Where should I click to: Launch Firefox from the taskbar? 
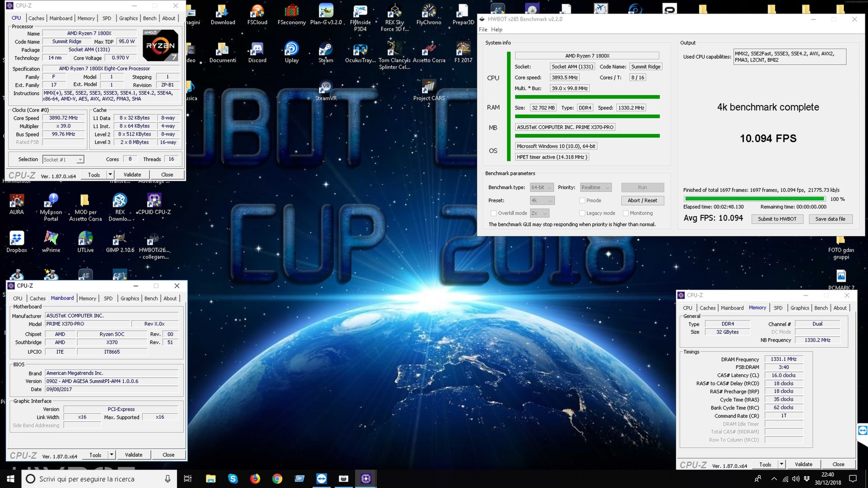point(255,479)
